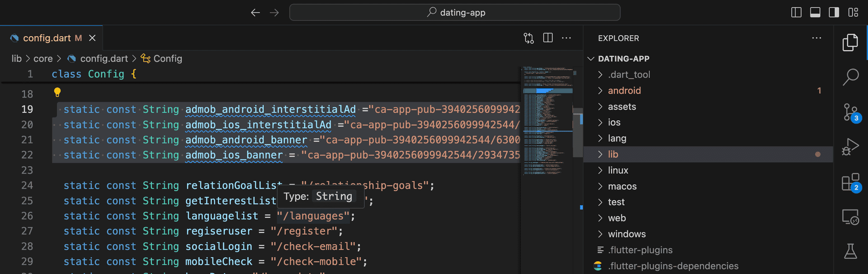868x274 pixels.
Task: Click the languagelist variable name
Action: [222, 216]
